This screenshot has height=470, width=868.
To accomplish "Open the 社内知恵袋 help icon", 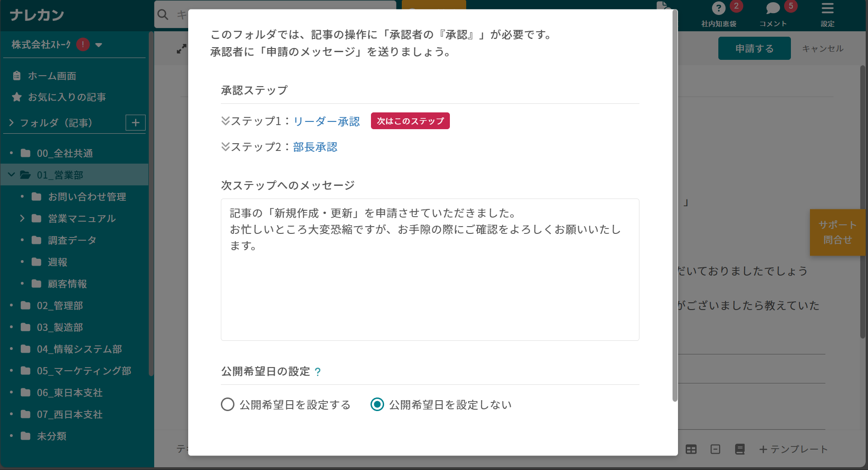I will 719,8.
